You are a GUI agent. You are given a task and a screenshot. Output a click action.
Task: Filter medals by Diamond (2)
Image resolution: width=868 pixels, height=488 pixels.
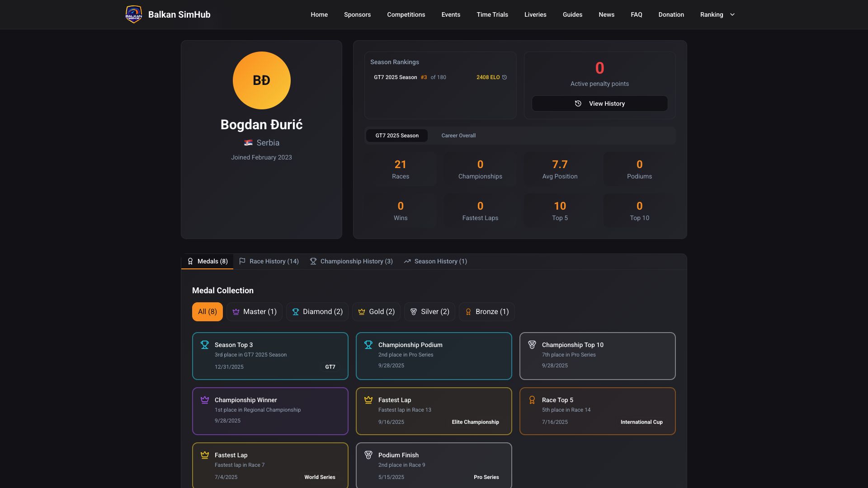(x=317, y=312)
